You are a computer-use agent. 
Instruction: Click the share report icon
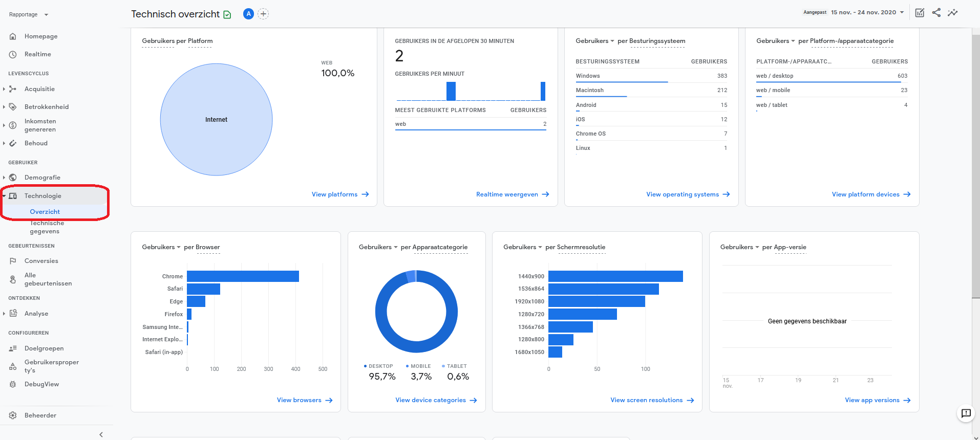936,13
